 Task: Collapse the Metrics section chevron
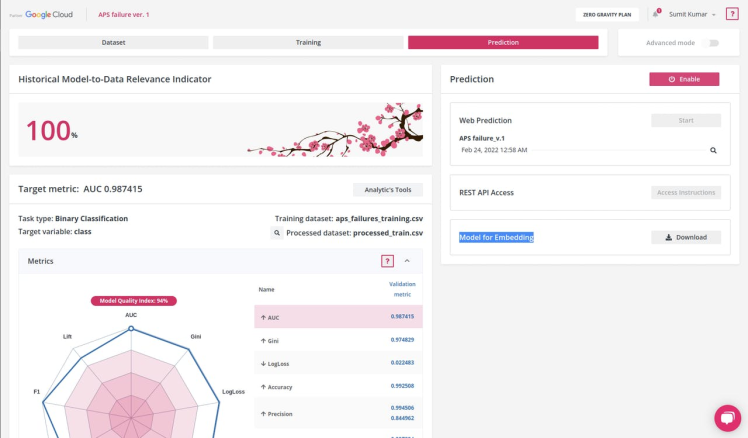[407, 261]
